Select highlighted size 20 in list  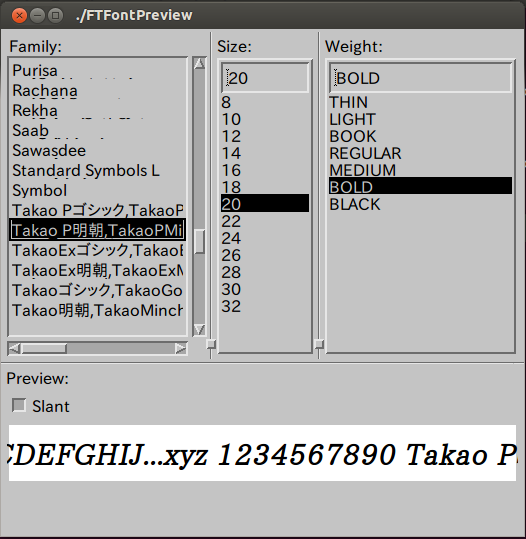pos(265,203)
